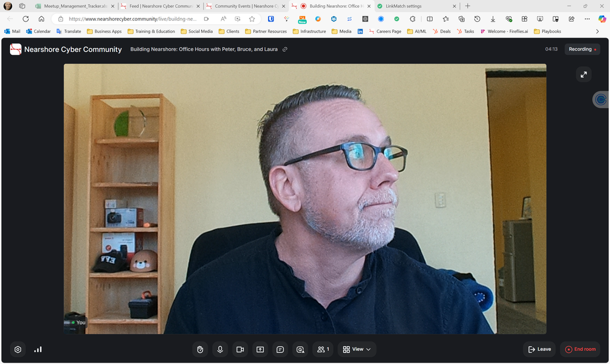This screenshot has height=364, width=610.
Task: Open the Mail bookmark
Action: click(x=12, y=32)
